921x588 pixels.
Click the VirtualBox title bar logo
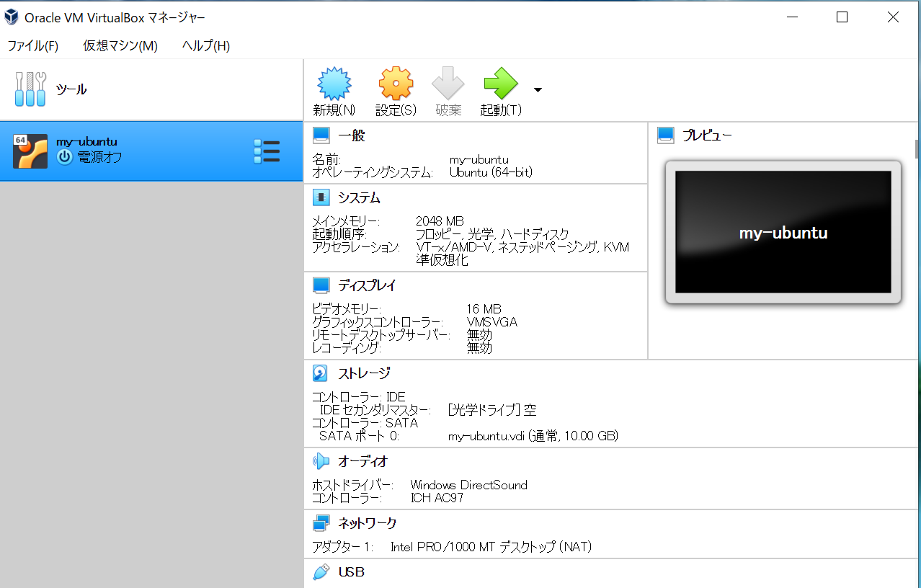click(12, 17)
